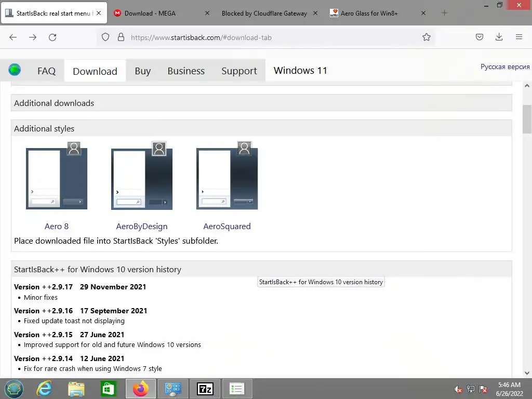Select the StartIsBack browser tab

[54, 13]
